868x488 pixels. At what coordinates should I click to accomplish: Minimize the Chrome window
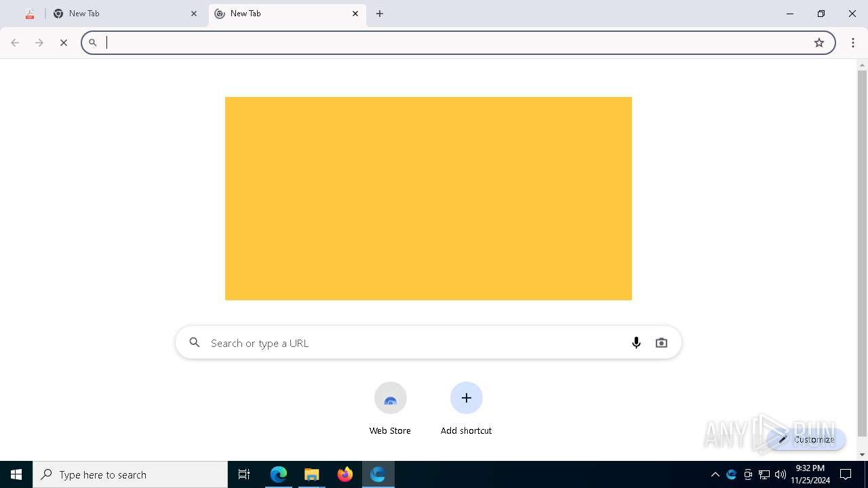click(790, 14)
